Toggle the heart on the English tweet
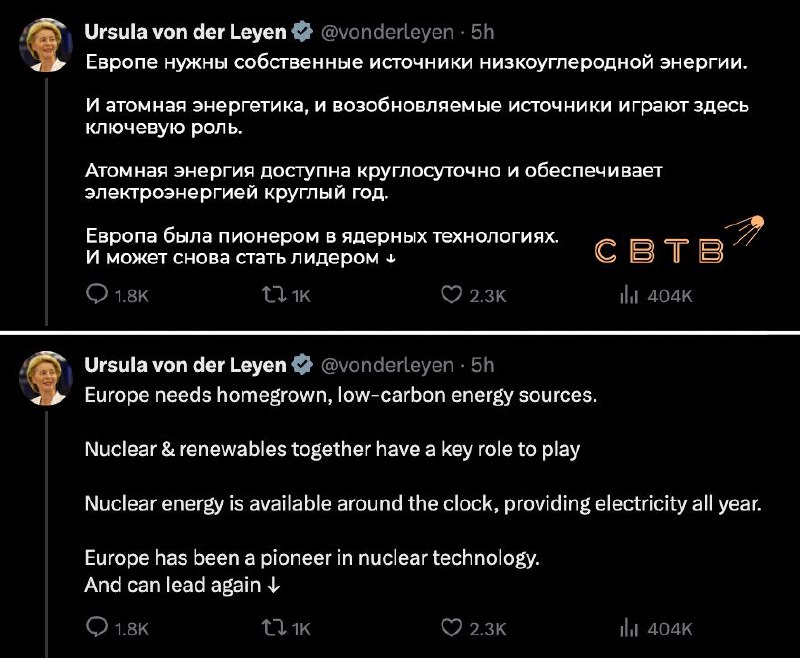This screenshot has width=800, height=658. [452, 628]
